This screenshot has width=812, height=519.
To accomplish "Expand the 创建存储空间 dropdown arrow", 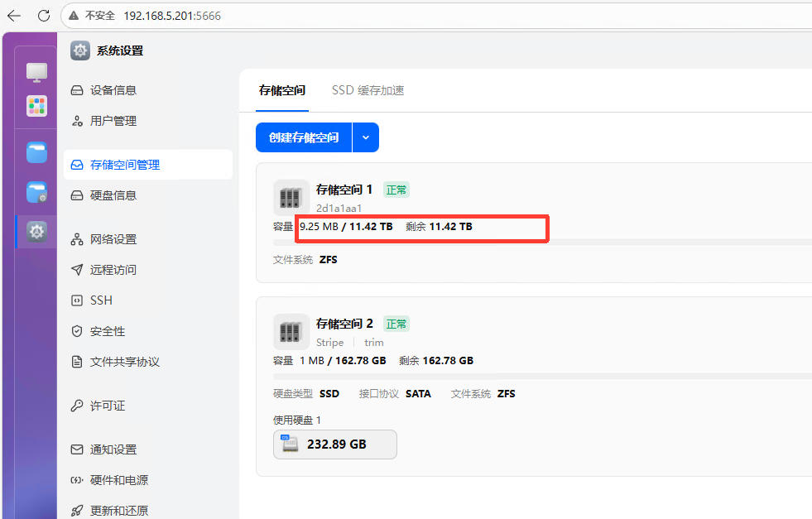I will click(x=366, y=137).
